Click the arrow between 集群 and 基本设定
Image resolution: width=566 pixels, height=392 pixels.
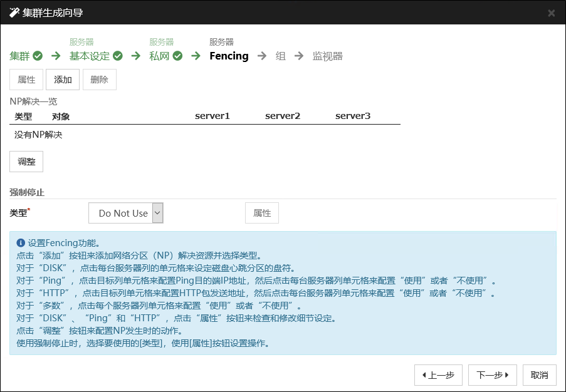(x=56, y=56)
